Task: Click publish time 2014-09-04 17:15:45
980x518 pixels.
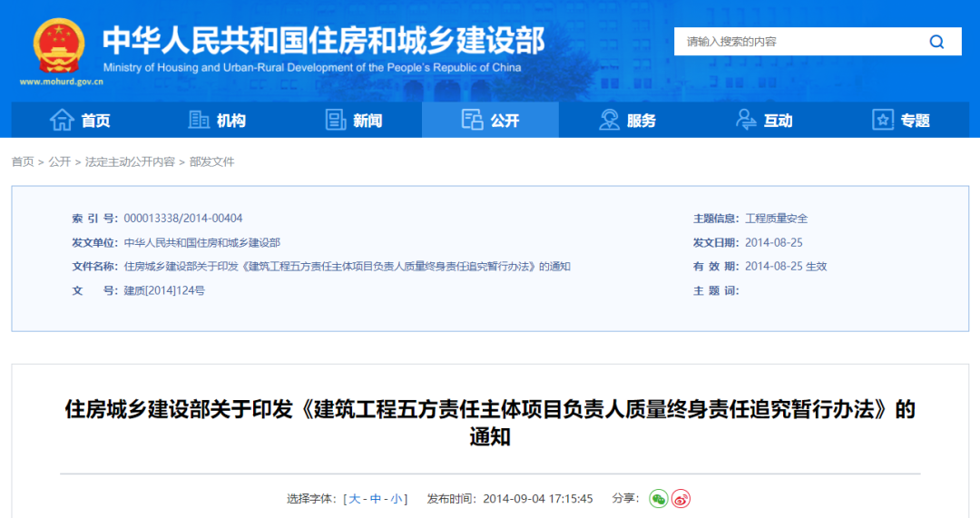Action: pos(537,499)
